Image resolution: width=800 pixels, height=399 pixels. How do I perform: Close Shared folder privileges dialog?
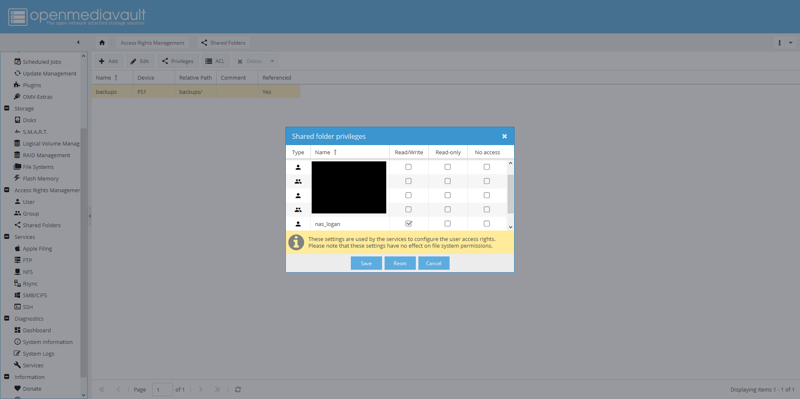tap(505, 136)
